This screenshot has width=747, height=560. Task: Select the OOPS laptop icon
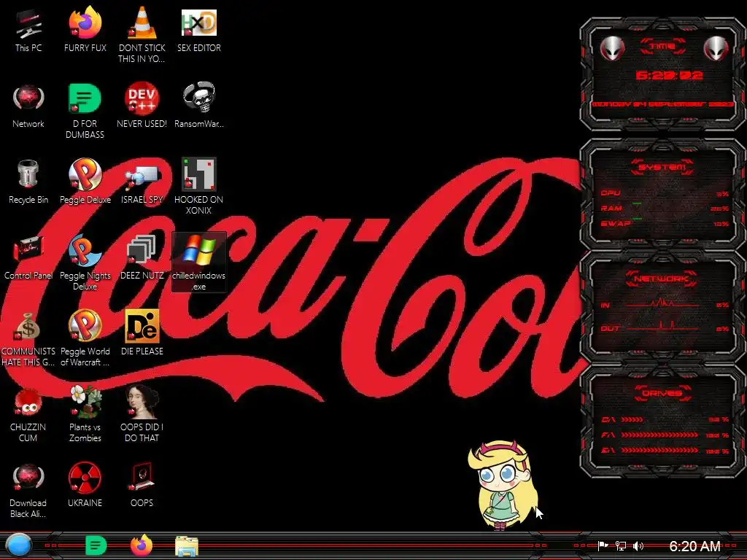tap(142, 485)
